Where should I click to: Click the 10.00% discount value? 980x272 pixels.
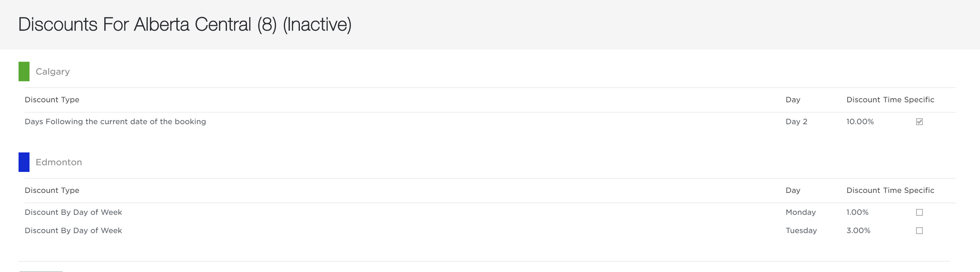[x=860, y=121]
